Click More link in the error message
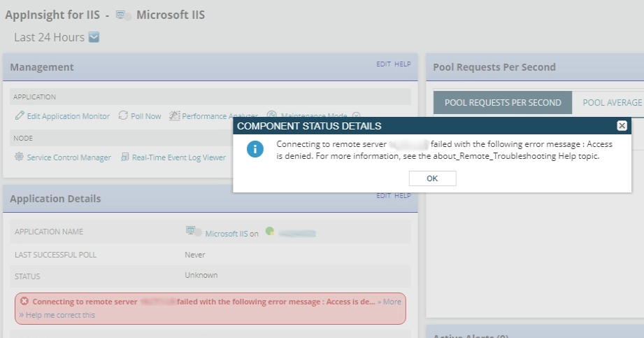 tap(392, 302)
